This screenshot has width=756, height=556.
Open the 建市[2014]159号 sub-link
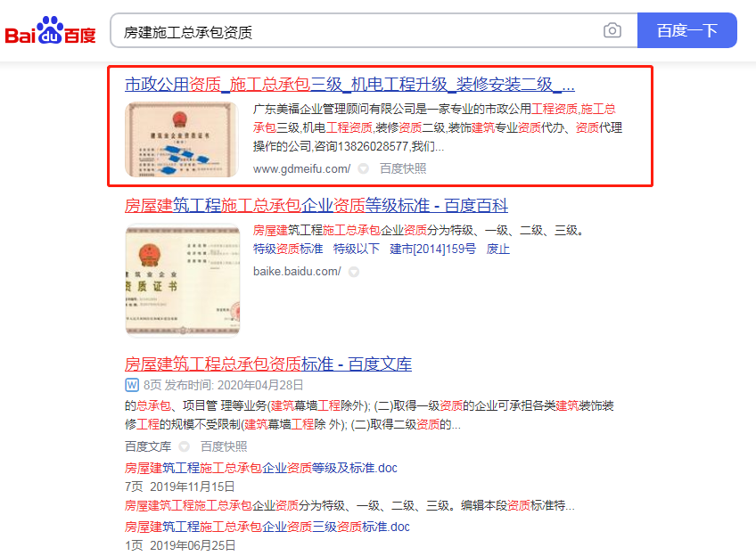[x=432, y=249]
